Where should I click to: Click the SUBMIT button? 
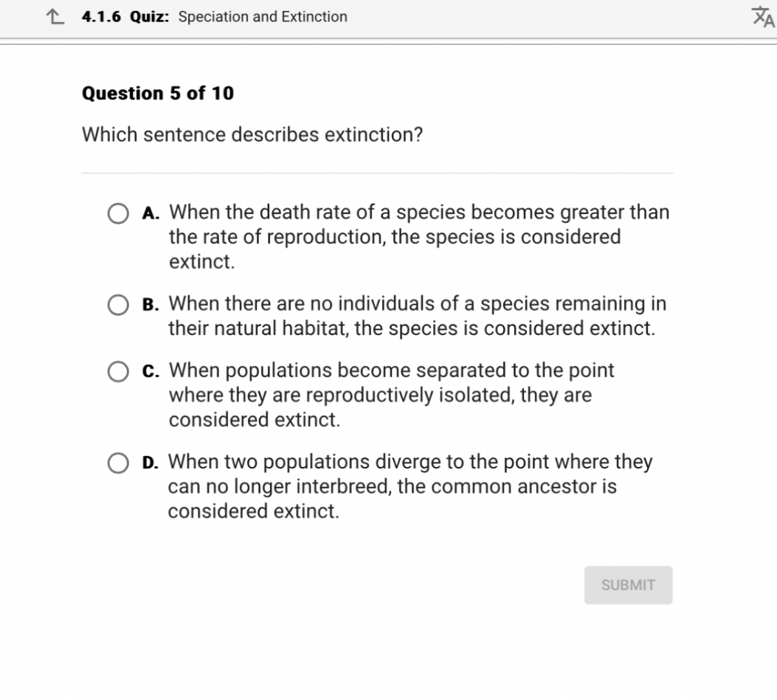click(628, 584)
